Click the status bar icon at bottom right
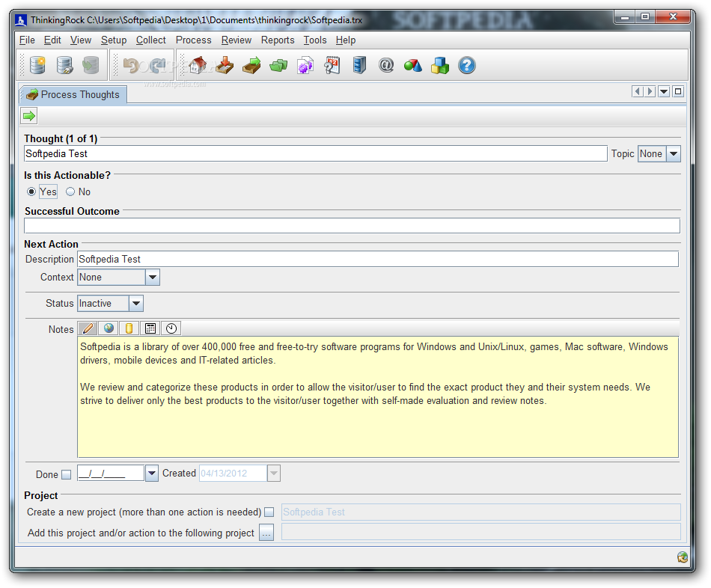 (x=683, y=557)
